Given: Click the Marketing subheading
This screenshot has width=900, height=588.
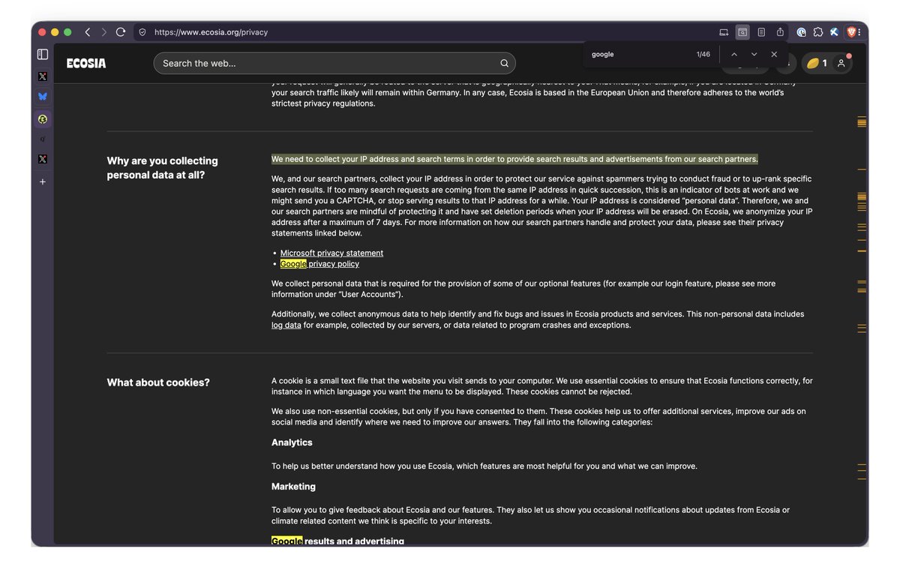Looking at the screenshot, I should click(x=293, y=486).
